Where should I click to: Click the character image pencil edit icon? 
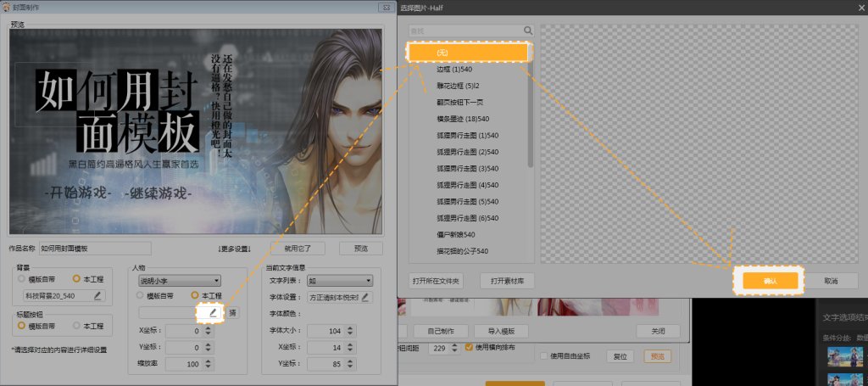click(x=212, y=312)
